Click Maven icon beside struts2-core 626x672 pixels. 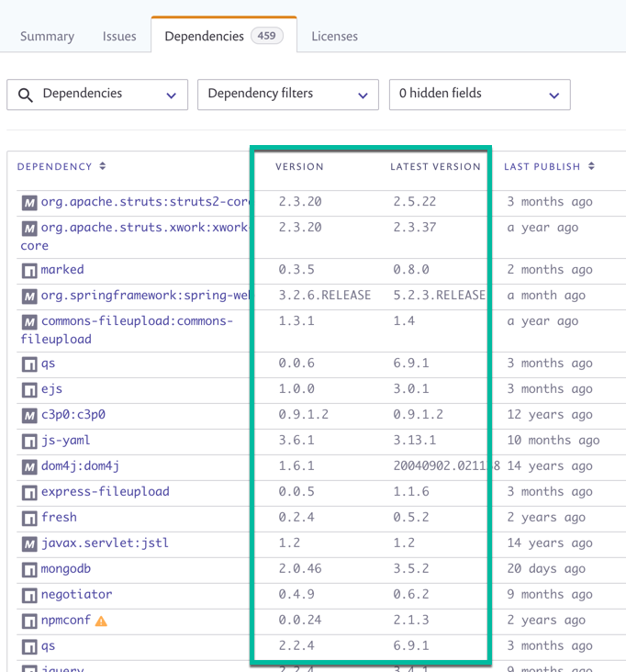click(x=29, y=203)
